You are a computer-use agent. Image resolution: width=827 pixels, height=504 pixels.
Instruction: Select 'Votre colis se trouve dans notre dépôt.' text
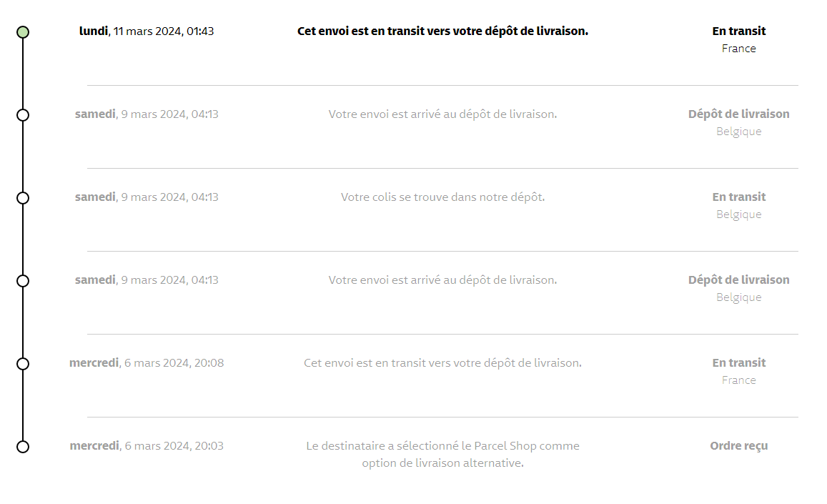pyautogui.click(x=442, y=197)
